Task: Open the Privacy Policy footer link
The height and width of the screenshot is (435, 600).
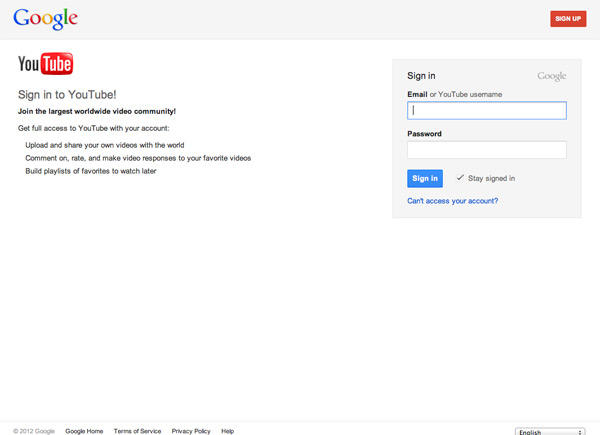Action: pyautogui.click(x=191, y=431)
